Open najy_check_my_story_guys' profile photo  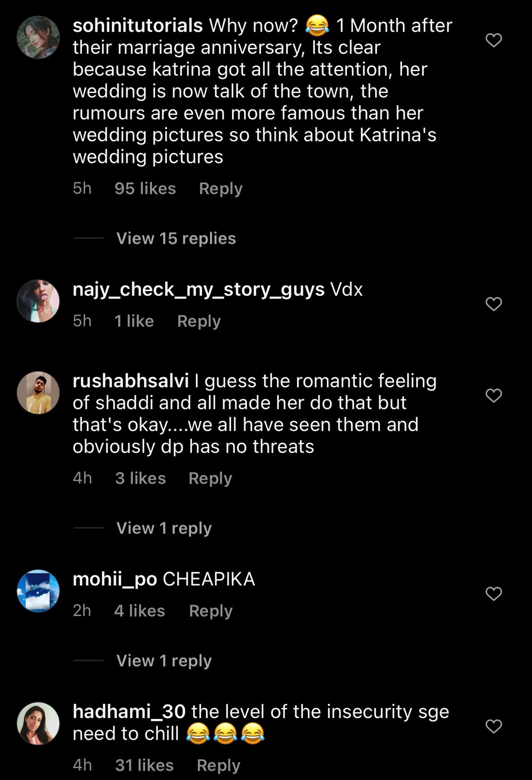[38, 301]
